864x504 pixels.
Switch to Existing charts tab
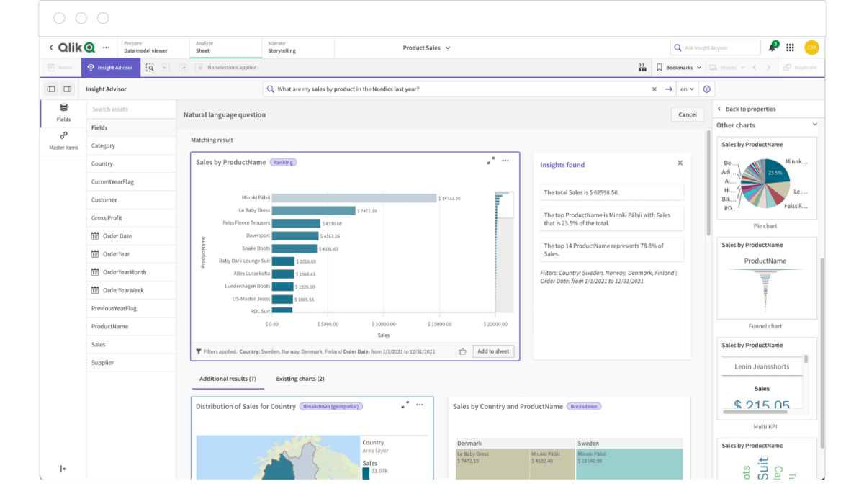pyautogui.click(x=300, y=379)
